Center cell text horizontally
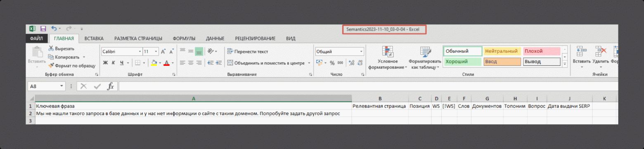This screenshot has height=149, width=644. click(x=191, y=63)
